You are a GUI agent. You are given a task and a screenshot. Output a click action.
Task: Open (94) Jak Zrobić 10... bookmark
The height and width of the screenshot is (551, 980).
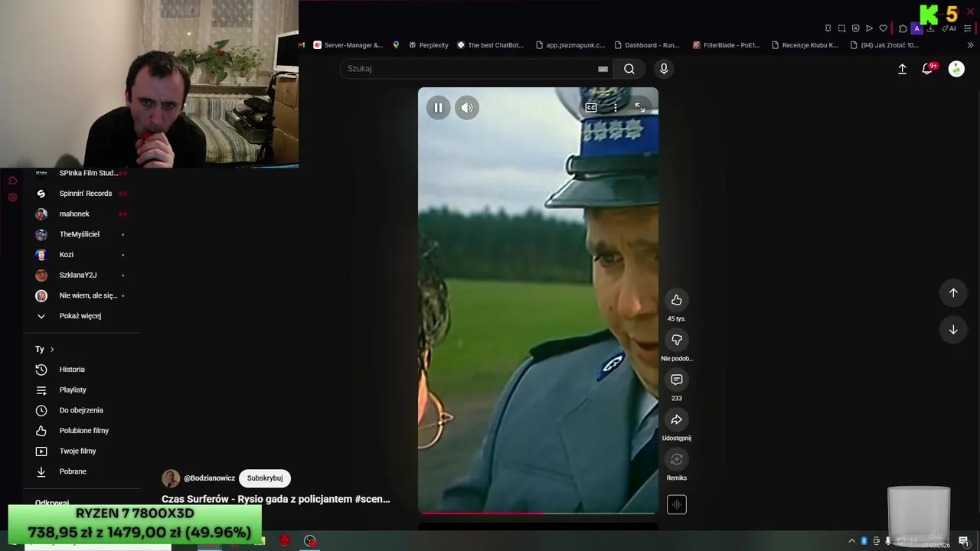coord(884,45)
